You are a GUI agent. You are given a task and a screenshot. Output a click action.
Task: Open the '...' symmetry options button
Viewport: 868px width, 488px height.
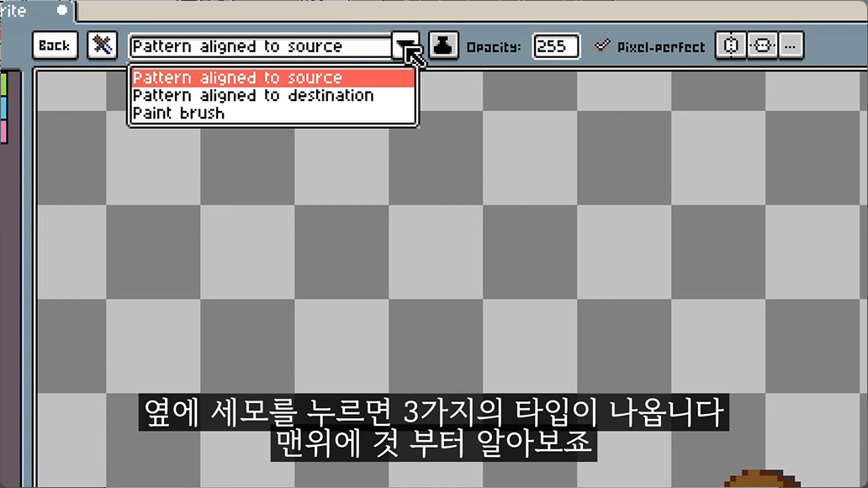pos(791,45)
